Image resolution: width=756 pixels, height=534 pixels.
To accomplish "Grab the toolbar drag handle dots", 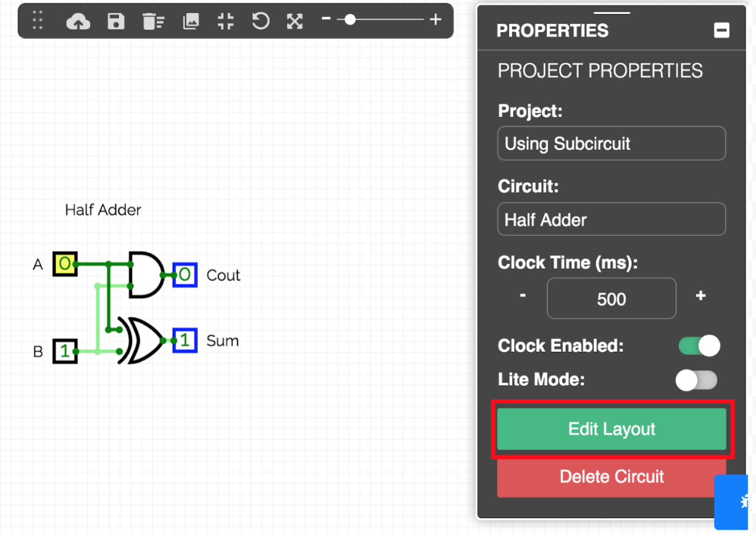I will point(38,21).
